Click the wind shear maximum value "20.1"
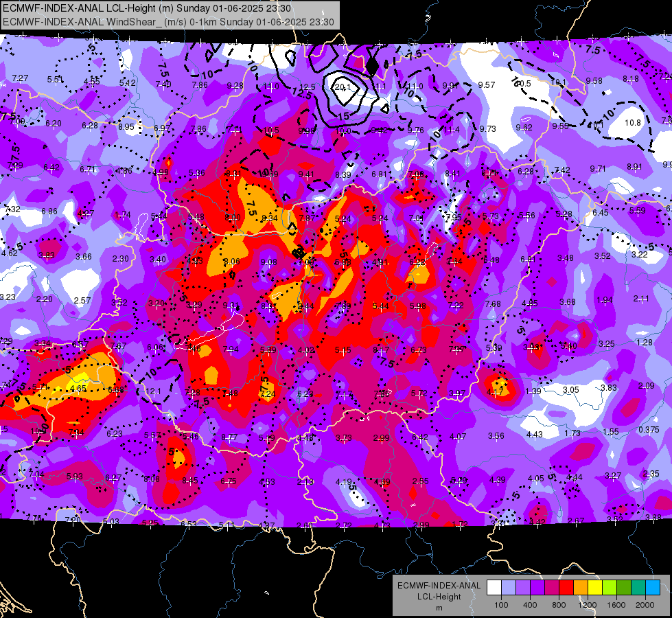The height and width of the screenshot is (618, 672). [343, 87]
